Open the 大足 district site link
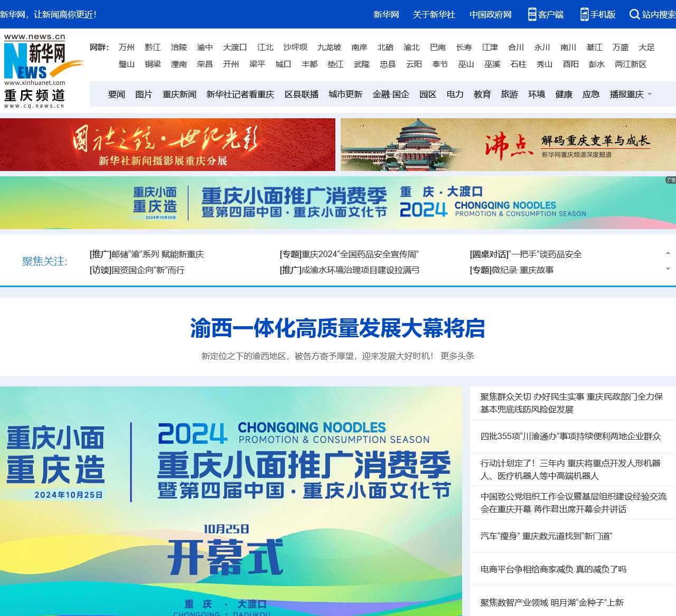This screenshot has width=676, height=616. click(x=646, y=48)
